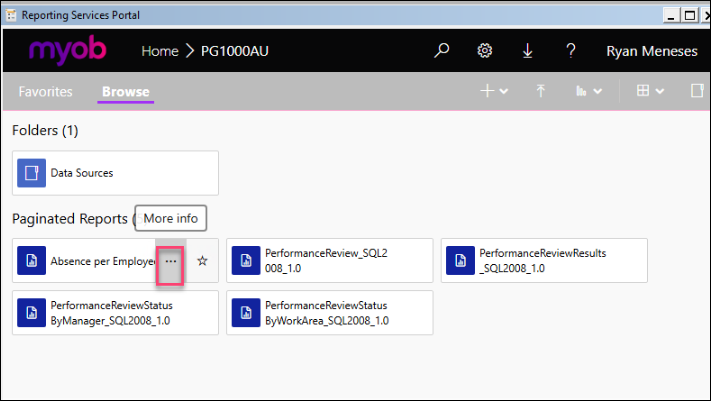Viewport: 711px width, 401px height.
Task: Open the help question mark icon
Action: 570,51
